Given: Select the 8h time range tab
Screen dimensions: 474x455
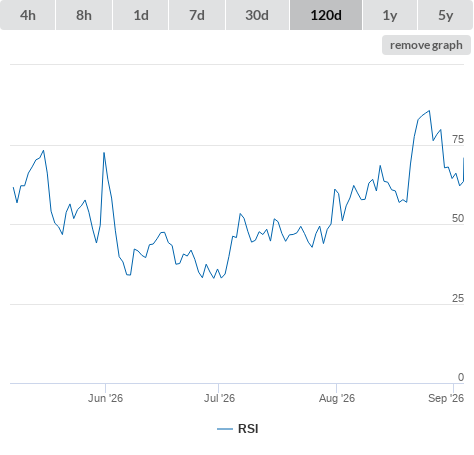Looking at the screenshot, I should [84, 15].
